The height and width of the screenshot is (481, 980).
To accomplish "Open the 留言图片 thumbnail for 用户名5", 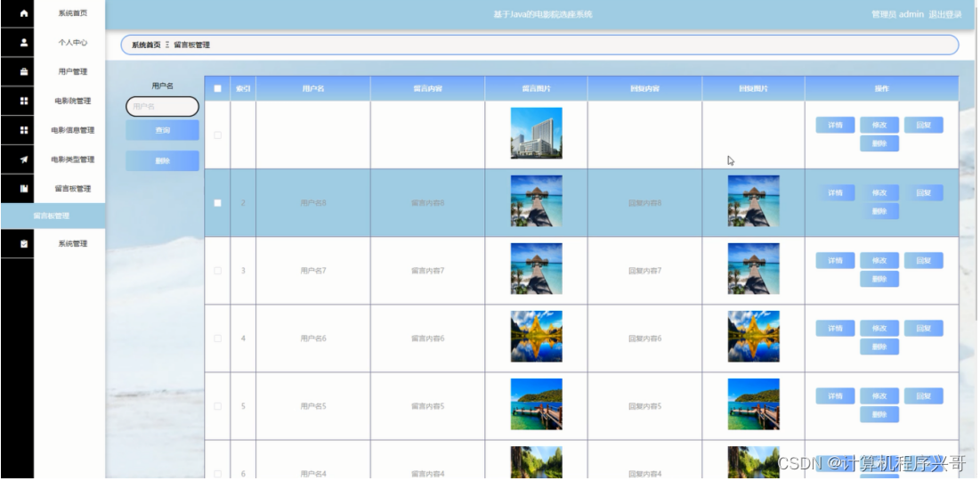I will pyautogui.click(x=536, y=404).
